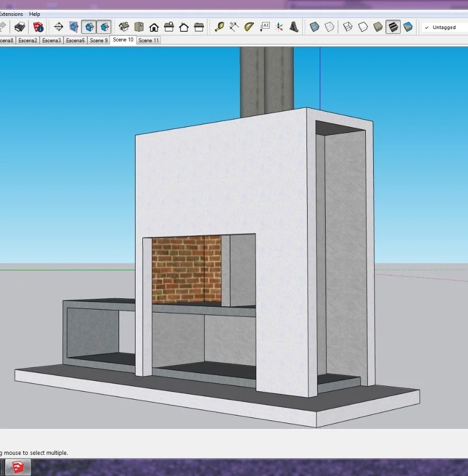Toggle Display Section Fill
Screen dimensions: 468x476
click(104, 27)
